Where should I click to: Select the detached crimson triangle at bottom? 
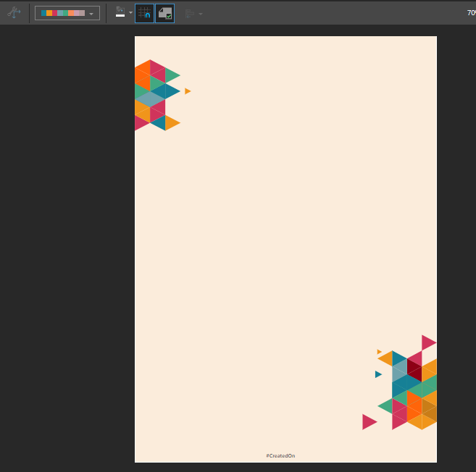(x=368, y=421)
